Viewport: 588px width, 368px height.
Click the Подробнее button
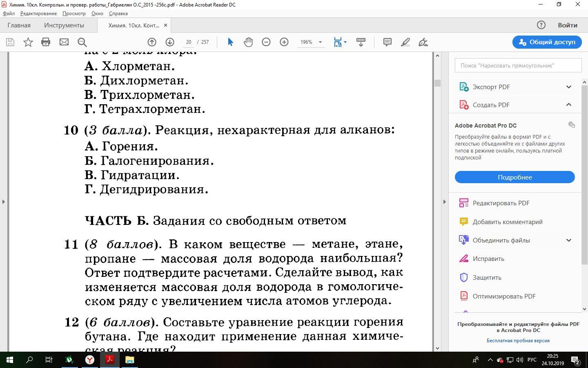click(x=514, y=177)
